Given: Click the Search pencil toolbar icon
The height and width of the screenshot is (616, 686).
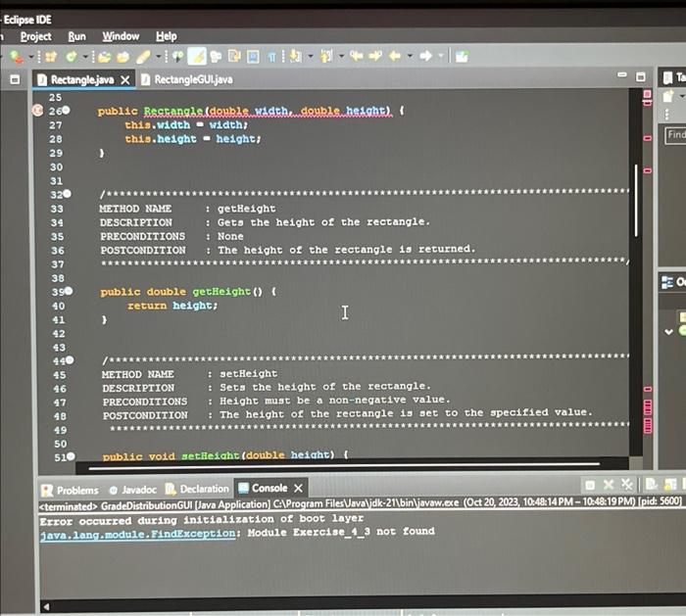Looking at the screenshot, I should [143, 57].
